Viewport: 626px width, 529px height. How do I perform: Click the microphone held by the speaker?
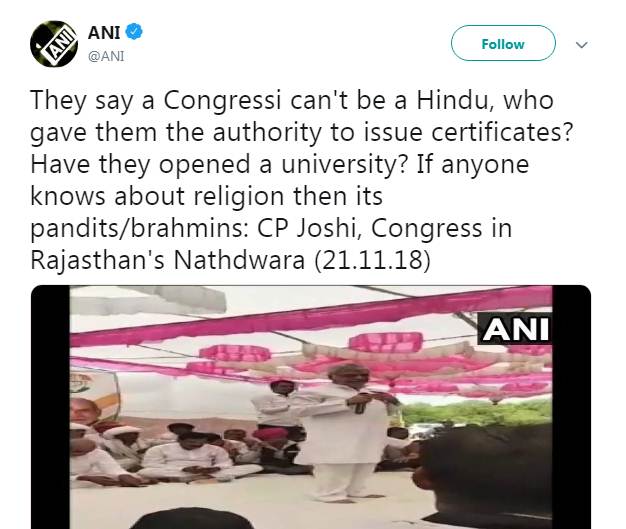pos(359,403)
